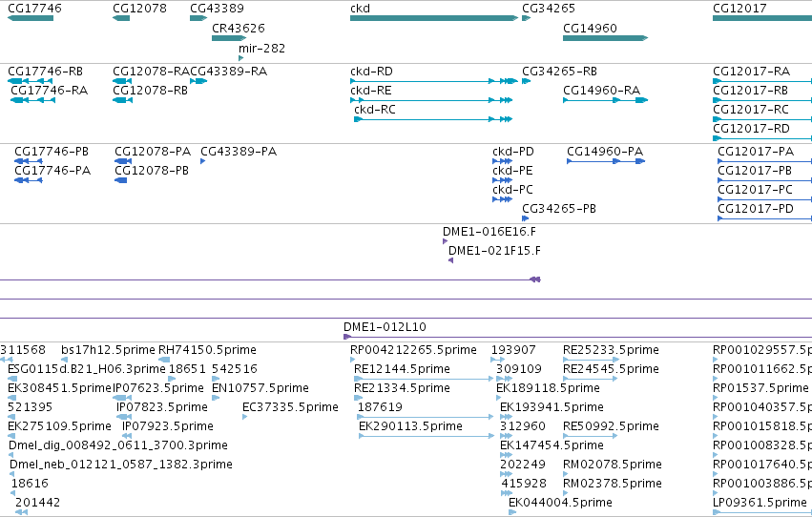Click EST label RM02078.5prime
812x517 pixels.
click(613, 465)
